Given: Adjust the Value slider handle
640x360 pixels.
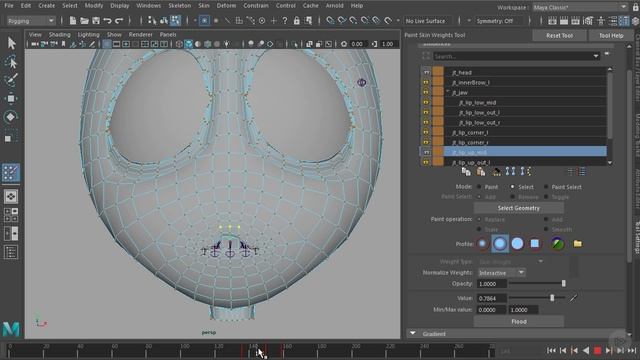Looking at the screenshot, I should (x=552, y=298).
